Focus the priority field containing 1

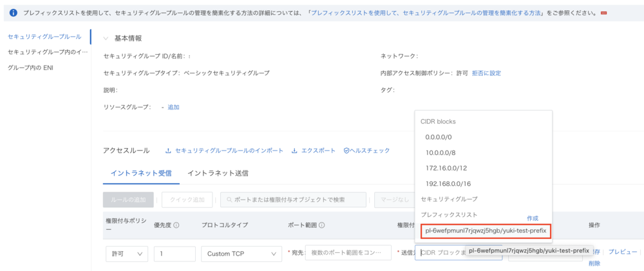tap(175, 254)
